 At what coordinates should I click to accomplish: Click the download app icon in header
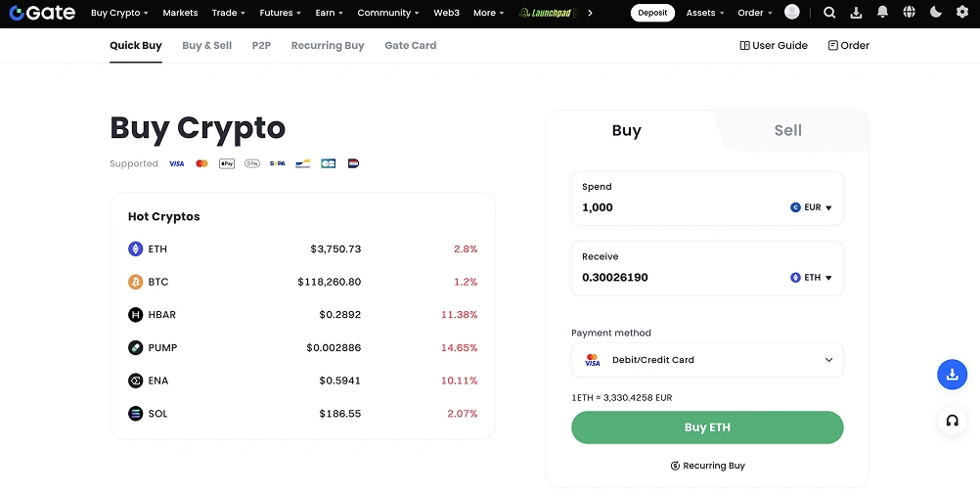point(857,13)
